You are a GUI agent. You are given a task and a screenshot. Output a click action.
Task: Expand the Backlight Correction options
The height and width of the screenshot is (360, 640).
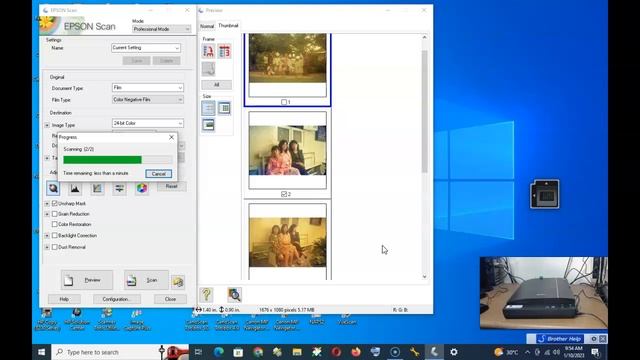(47, 236)
